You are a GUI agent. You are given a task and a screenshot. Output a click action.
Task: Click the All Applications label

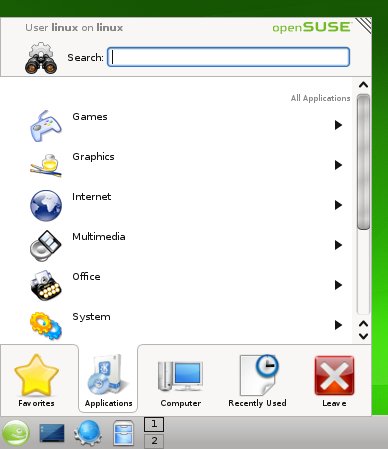[320, 98]
